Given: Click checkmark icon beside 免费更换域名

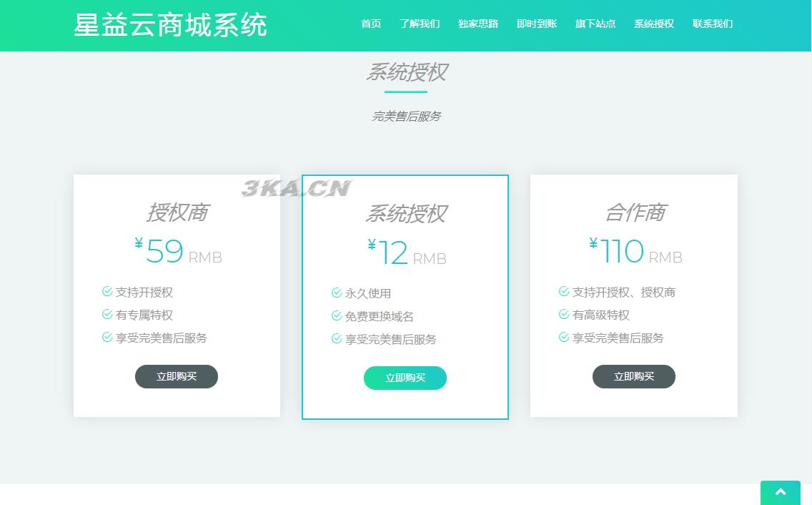Looking at the screenshot, I should coord(337,316).
